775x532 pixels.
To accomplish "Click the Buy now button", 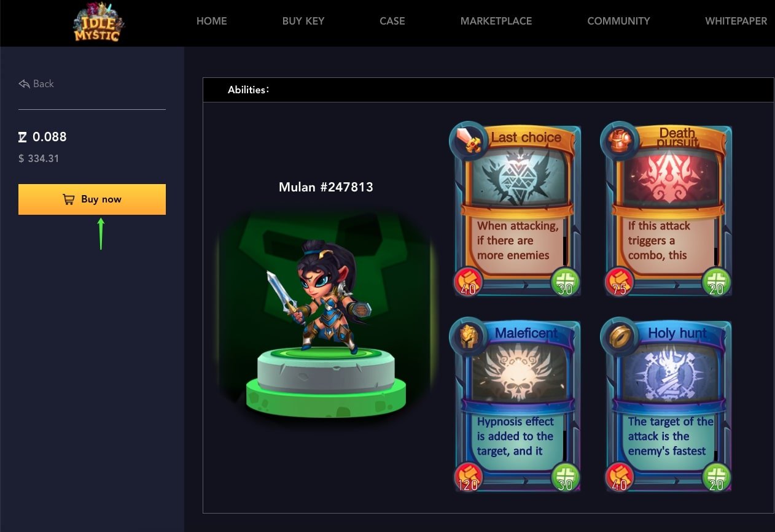I will (x=92, y=199).
